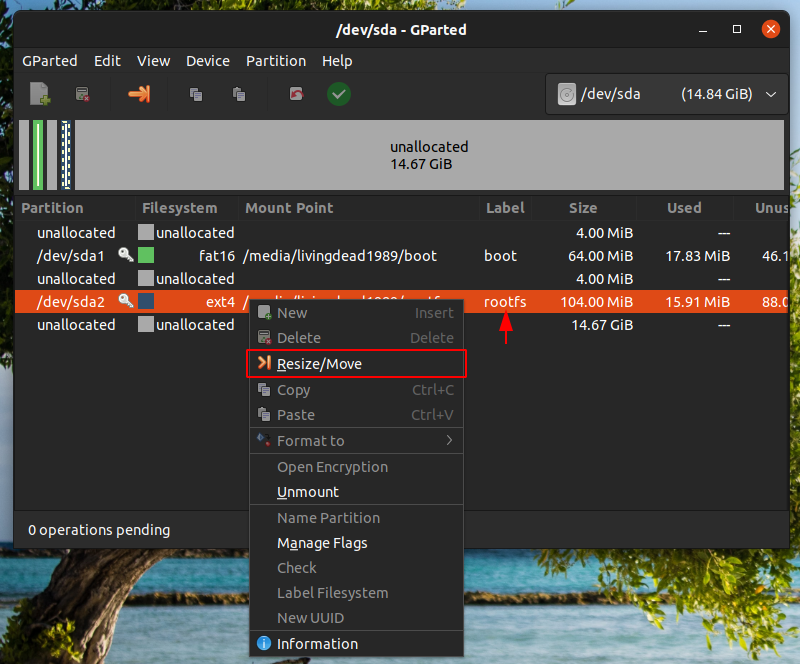800x664 pixels.
Task: Click the boot label cell
Action: [501, 256]
